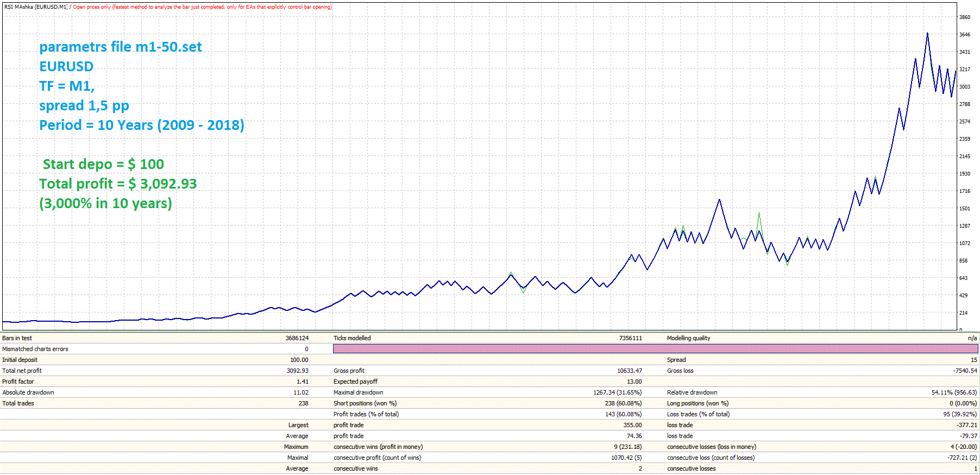The width and height of the screenshot is (980, 475).
Task: Click the EURUSD annotation on the chart
Action: pyautogui.click(x=66, y=66)
